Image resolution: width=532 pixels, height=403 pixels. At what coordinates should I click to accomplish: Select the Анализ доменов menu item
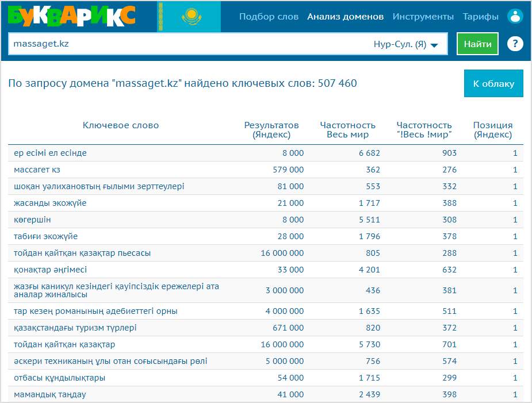tap(346, 17)
